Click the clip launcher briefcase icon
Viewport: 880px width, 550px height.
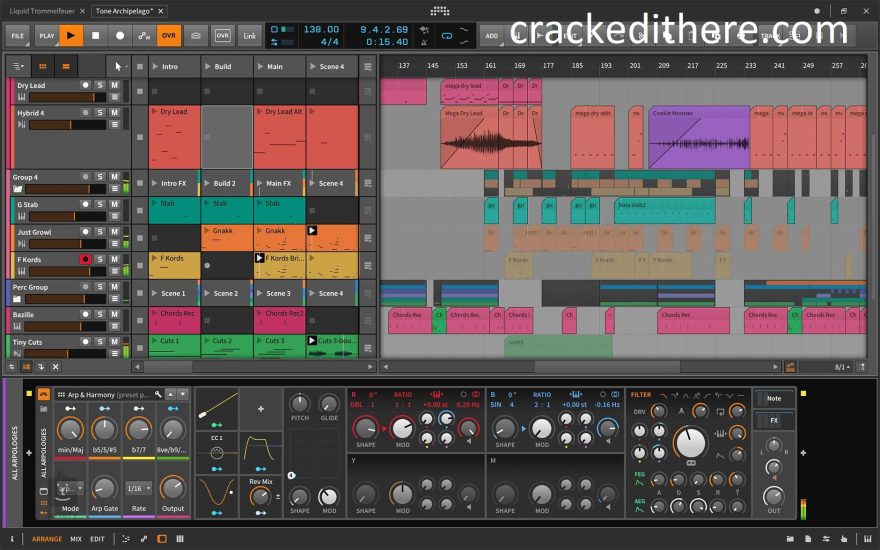[195, 35]
